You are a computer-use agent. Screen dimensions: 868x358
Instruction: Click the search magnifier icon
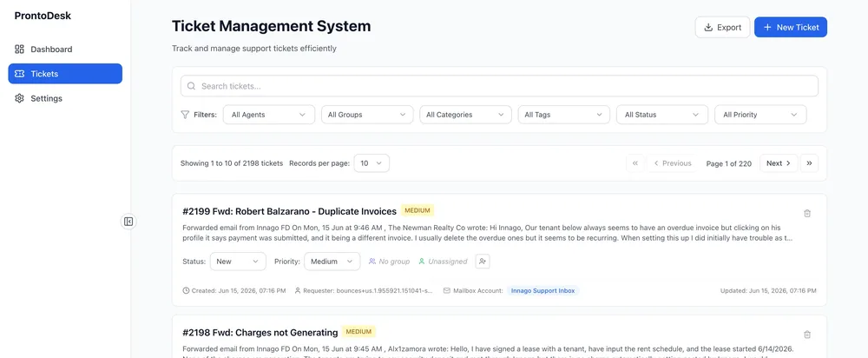192,86
